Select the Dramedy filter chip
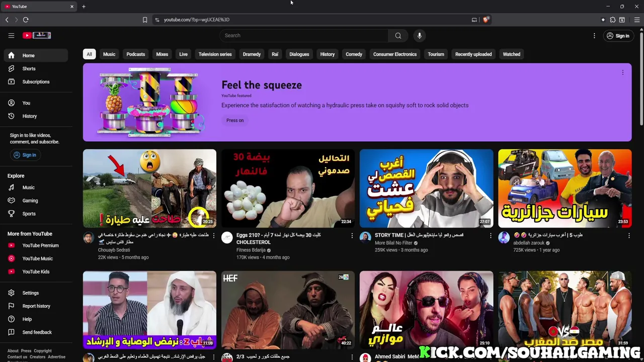Screen dimensions: 644x362 [252, 54]
